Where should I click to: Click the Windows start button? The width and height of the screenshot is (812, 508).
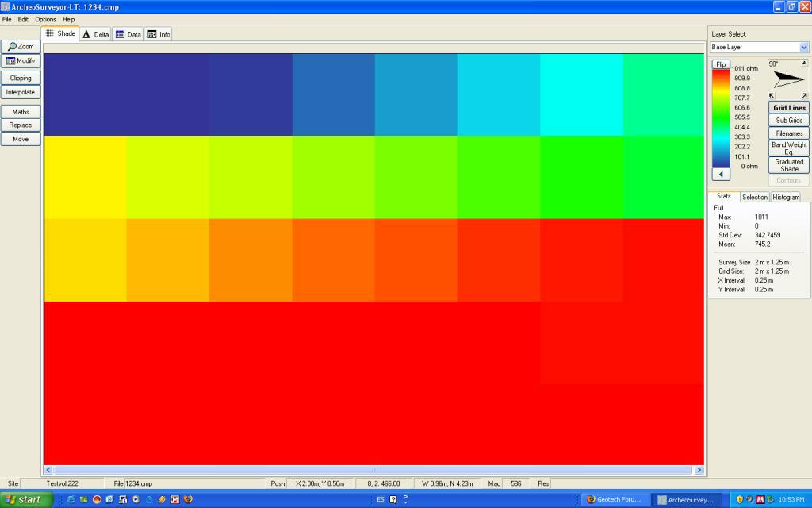point(26,499)
